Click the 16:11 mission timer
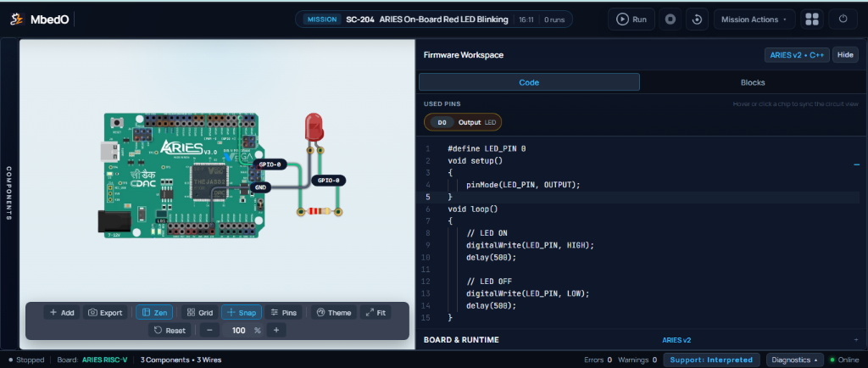Viewport: 868px width, 368px height. point(526,20)
